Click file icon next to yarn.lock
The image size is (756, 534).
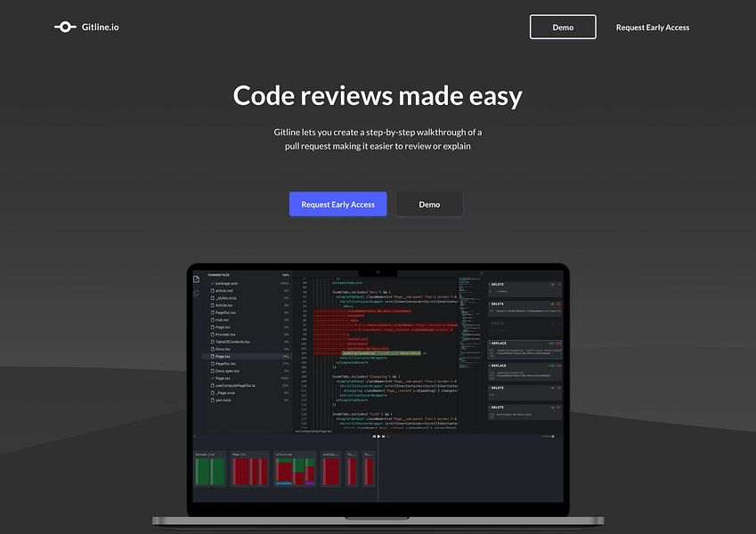(x=212, y=400)
